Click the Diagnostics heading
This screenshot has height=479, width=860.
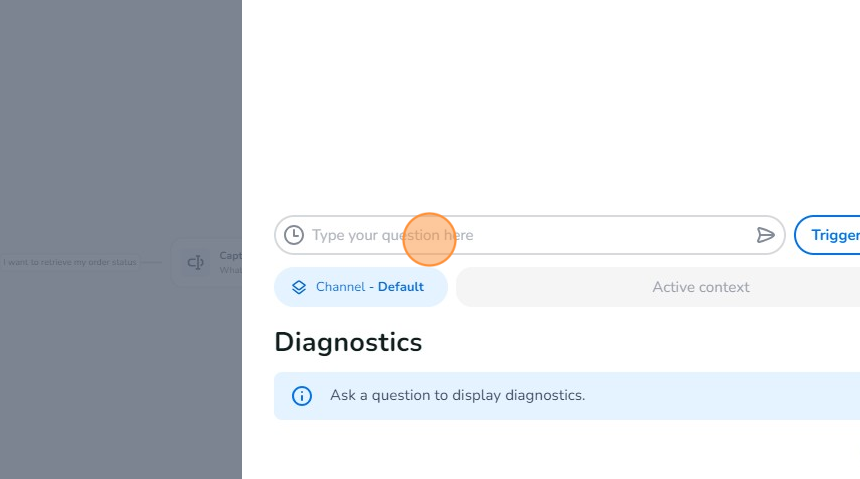[348, 342]
